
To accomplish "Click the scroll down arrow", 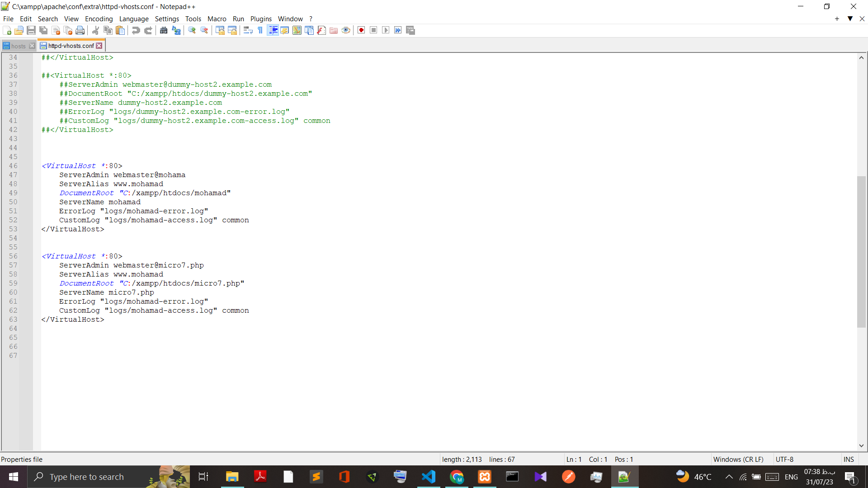I will pyautogui.click(x=861, y=446).
